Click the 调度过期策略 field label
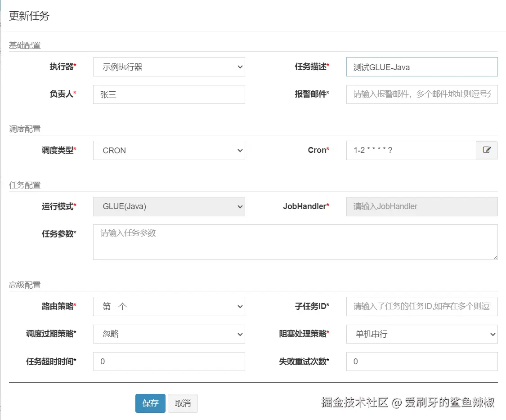The height and width of the screenshot is (420, 506). tap(51, 334)
